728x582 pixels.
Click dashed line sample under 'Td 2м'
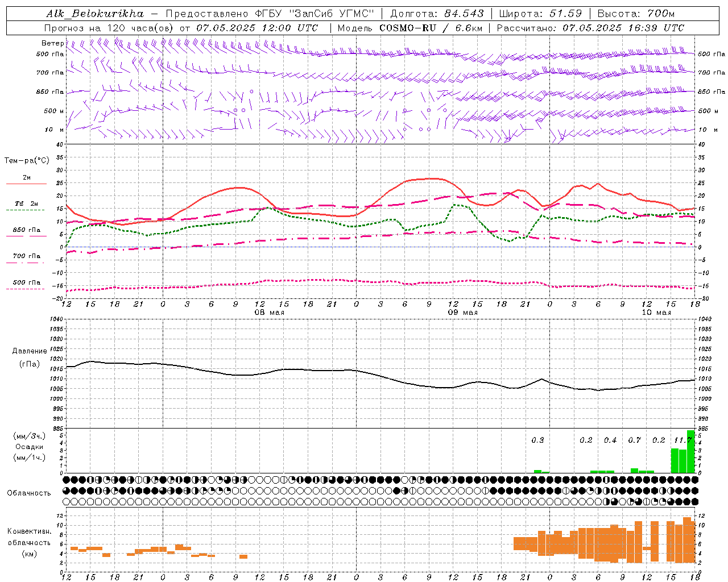click(26, 210)
